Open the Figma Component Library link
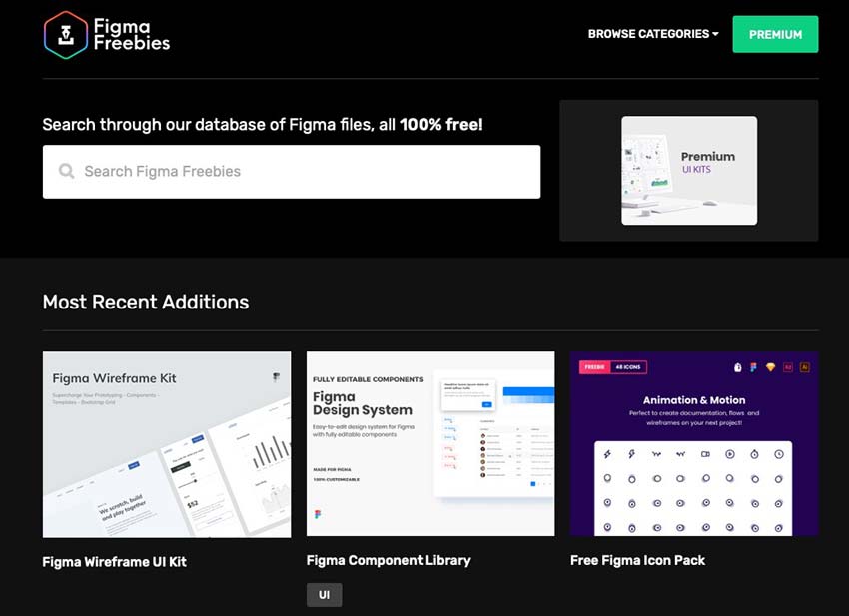 pos(389,560)
